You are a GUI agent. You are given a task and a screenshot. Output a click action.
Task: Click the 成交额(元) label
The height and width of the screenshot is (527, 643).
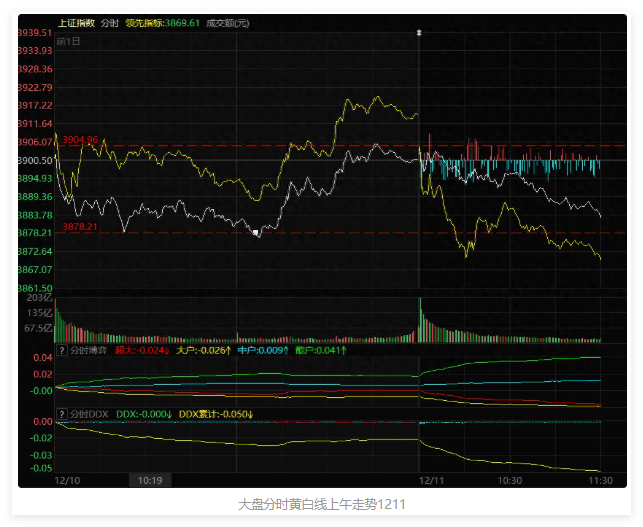click(228, 22)
